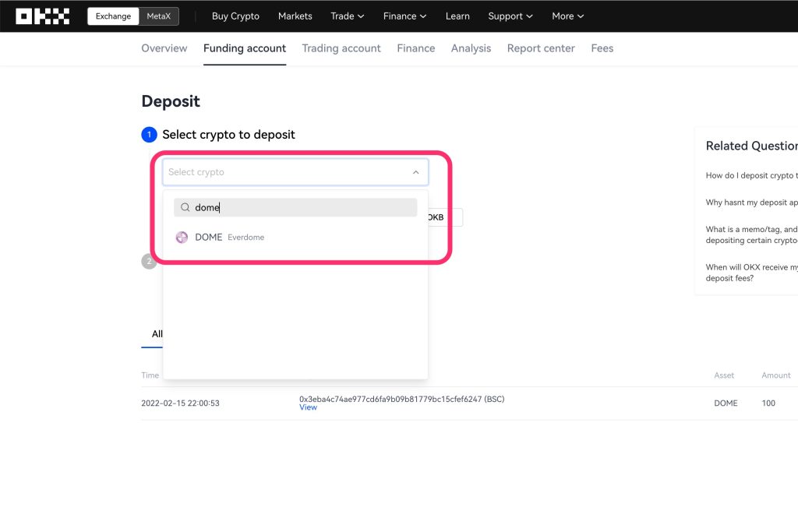The height and width of the screenshot is (532, 798).
Task: Open the Trading account tab
Action: click(341, 48)
